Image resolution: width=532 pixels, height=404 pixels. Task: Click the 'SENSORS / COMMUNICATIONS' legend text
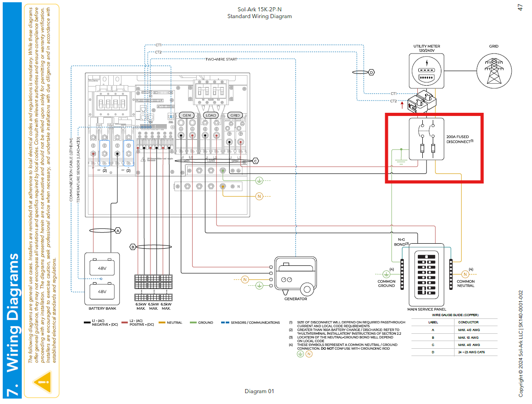(x=255, y=322)
